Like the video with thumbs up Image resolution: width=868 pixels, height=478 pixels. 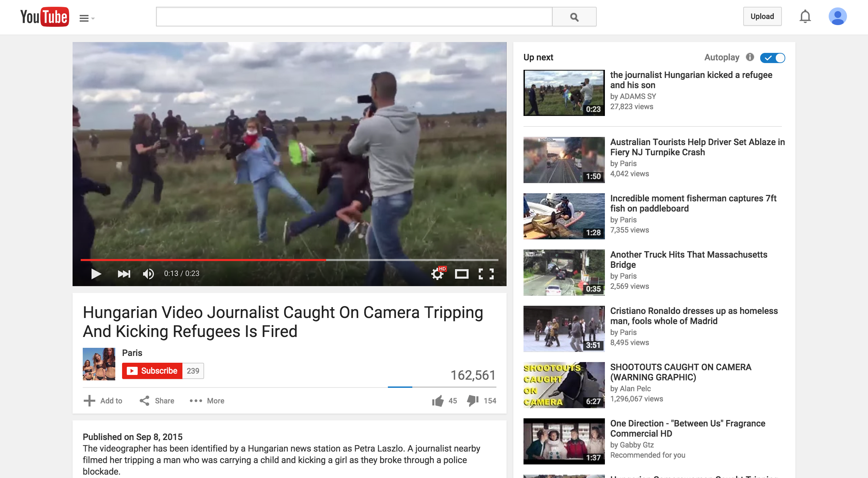[x=438, y=401]
